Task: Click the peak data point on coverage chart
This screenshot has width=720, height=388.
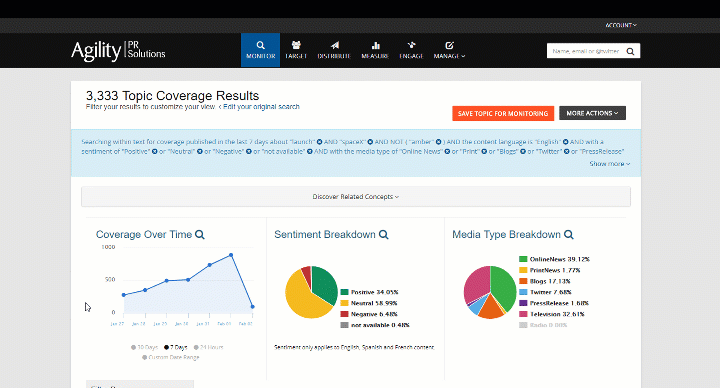Action: pyautogui.click(x=231, y=255)
